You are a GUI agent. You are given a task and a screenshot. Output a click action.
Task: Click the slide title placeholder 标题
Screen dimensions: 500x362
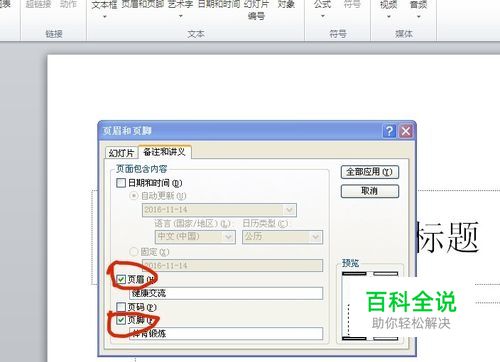[448, 237]
